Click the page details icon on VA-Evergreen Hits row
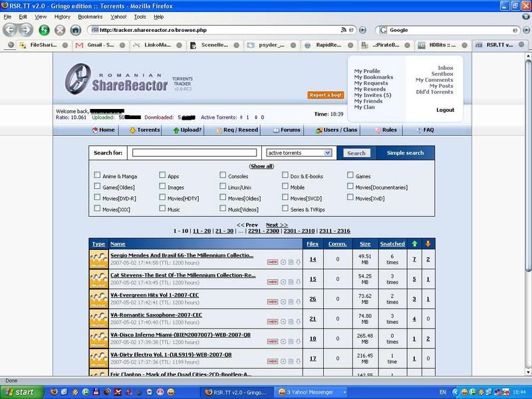Screen dimensions: 532x399 (x=291, y=302)
